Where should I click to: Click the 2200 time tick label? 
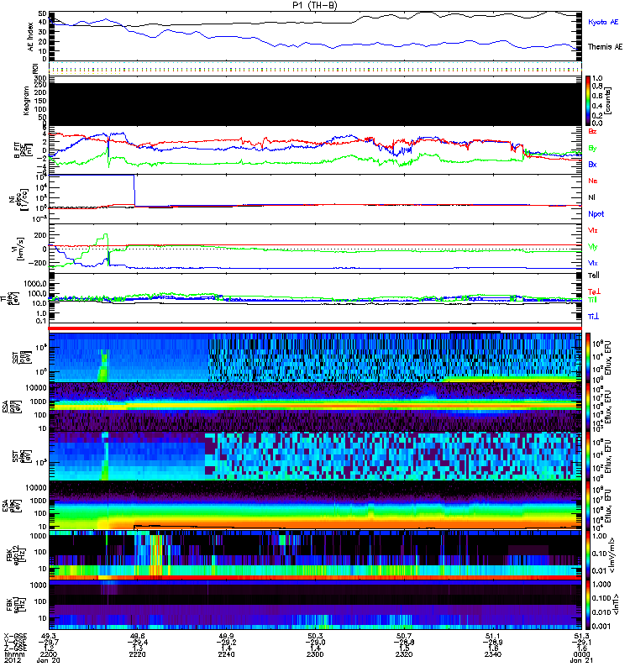coord(49,654)
